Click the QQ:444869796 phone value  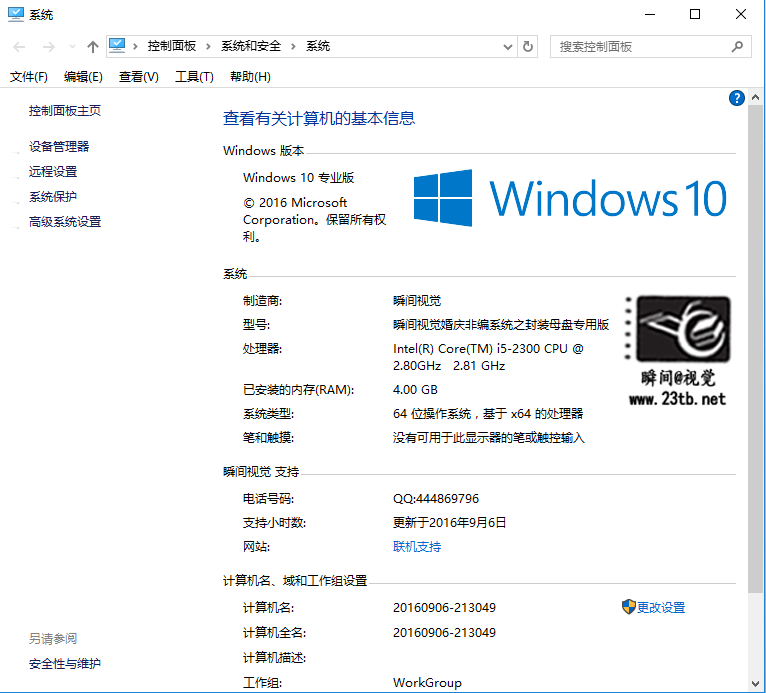pos(436,499)
